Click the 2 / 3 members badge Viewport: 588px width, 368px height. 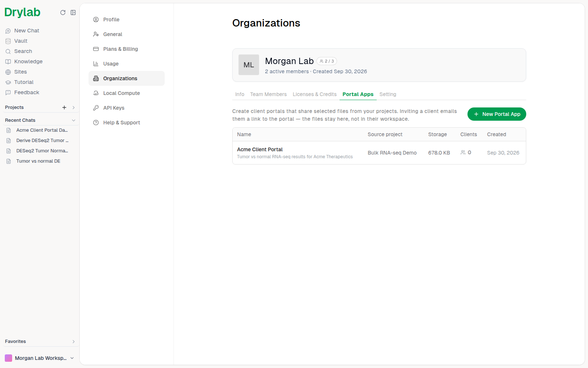(x=327, y=61)
